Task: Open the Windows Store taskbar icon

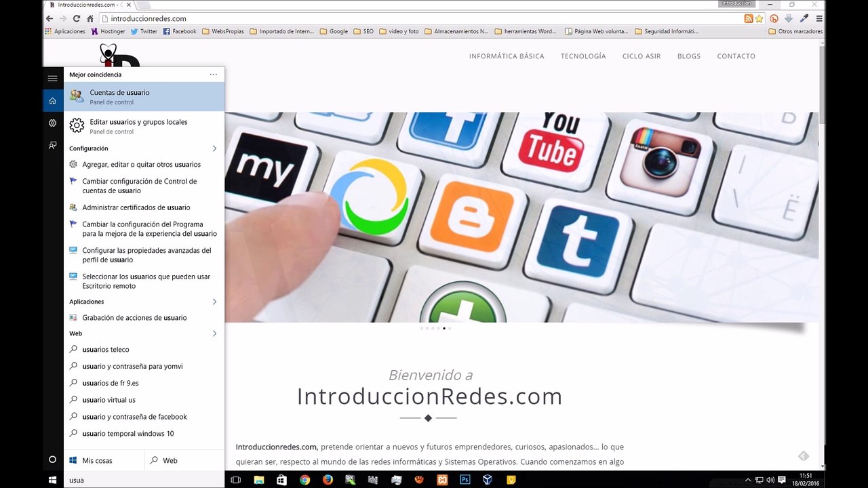Action: [281, 480]
